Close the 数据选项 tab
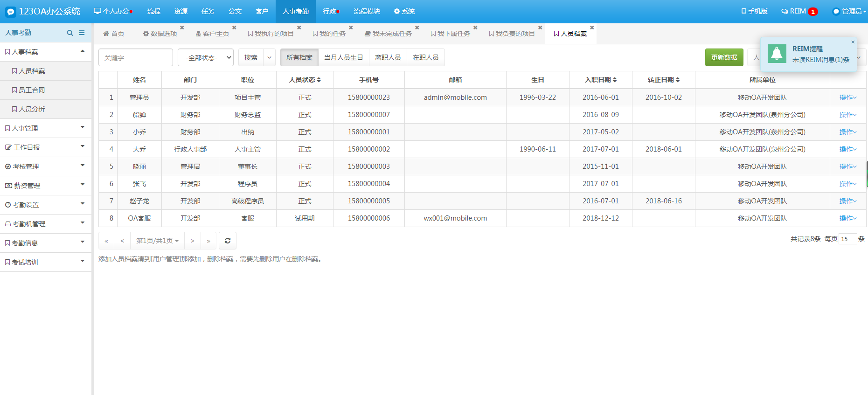This screenshot has width=868, height=395. (x=182, y=28)
